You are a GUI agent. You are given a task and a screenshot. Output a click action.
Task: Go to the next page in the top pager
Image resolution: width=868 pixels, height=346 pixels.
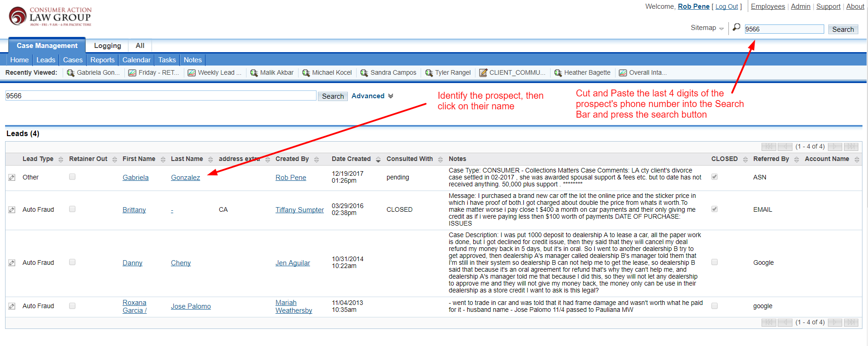click(834, 147)
